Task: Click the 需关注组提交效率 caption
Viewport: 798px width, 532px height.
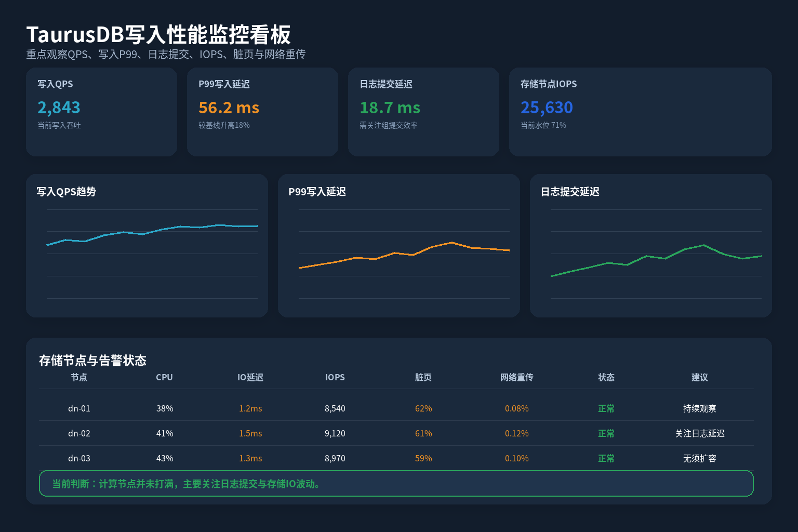Action: point(389,125)
